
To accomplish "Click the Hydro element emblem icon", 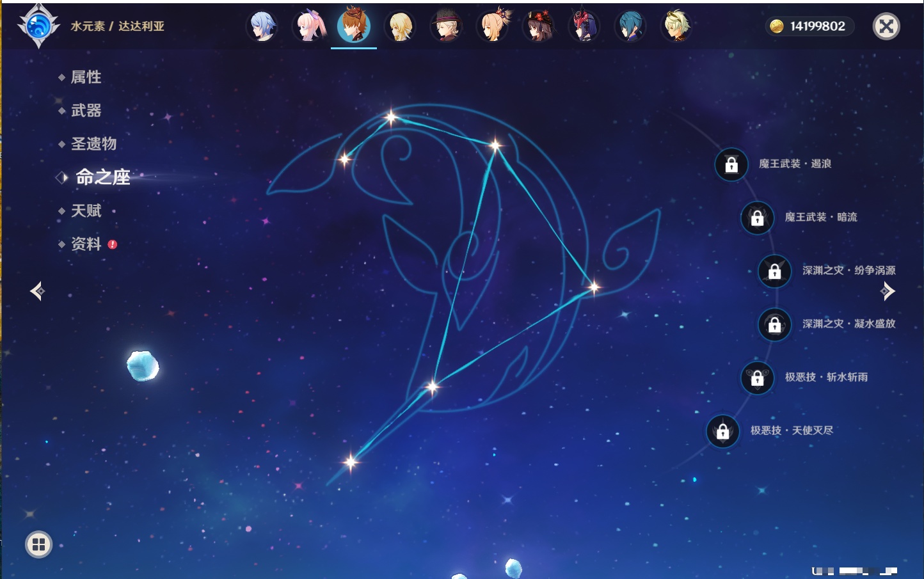I will coord(38,26).
